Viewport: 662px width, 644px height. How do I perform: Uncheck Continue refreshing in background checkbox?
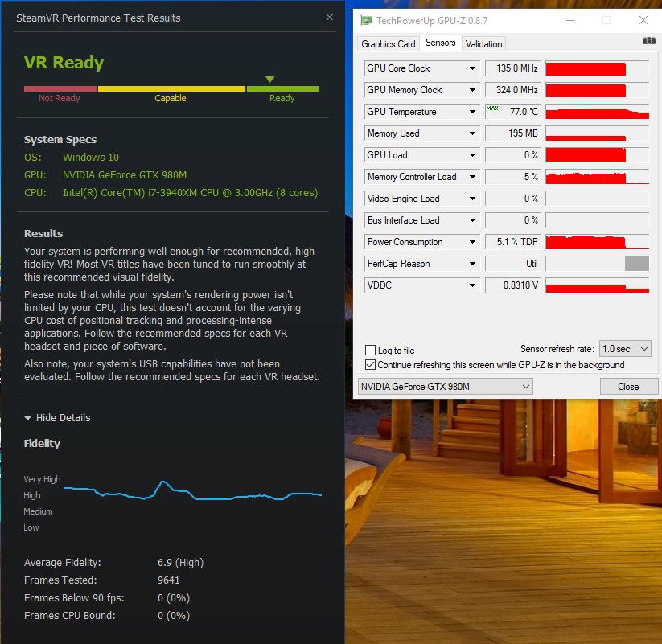coord(370,365)
